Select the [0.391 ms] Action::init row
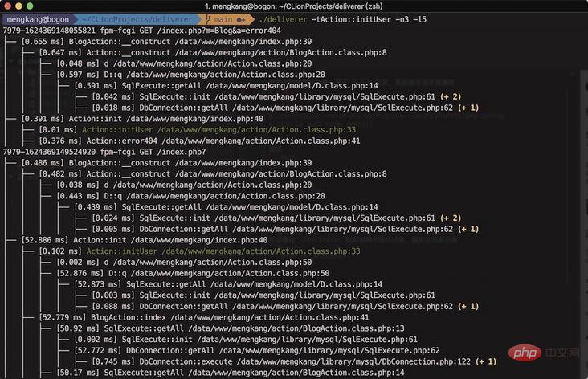This screenshot has width=588, height=379. pyautogui.click(x=142, y=119)
